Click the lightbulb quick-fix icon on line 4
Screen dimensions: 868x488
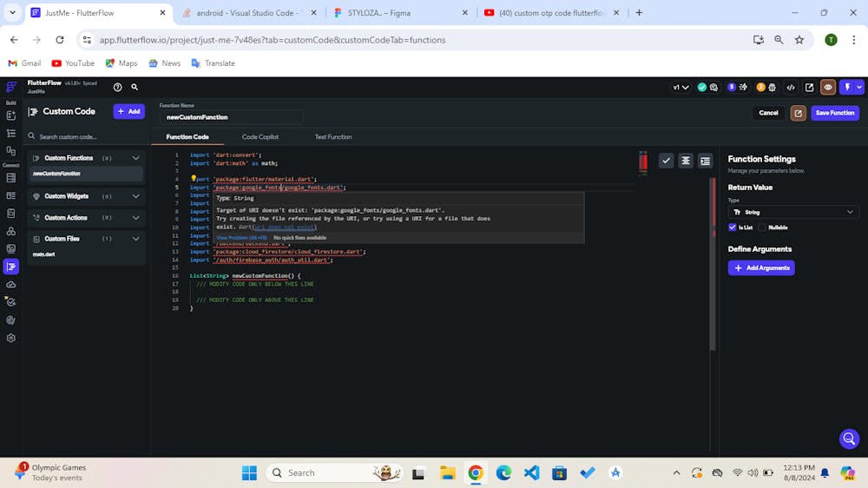pos(194,178)
